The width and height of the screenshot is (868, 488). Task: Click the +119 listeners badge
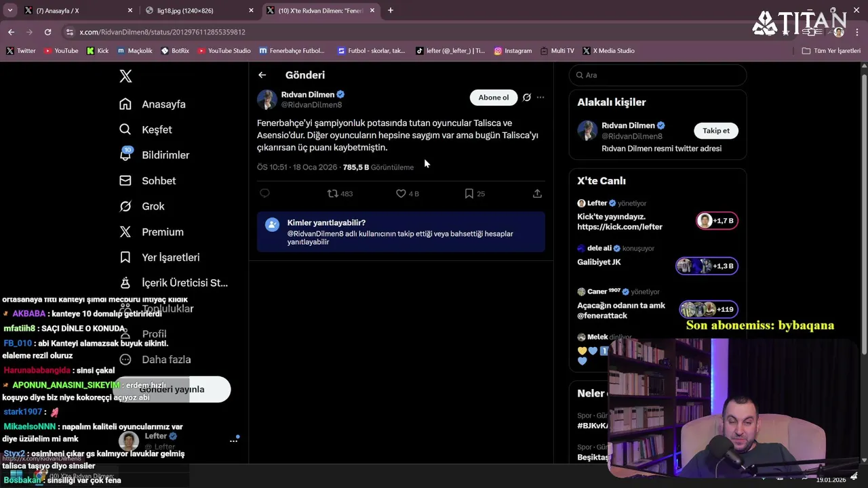point(709,310)
